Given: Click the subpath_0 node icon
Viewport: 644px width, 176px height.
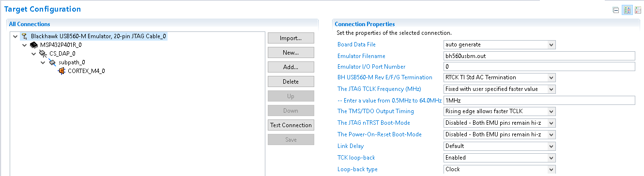Looking at the screenshot, I should pos(52,62).
